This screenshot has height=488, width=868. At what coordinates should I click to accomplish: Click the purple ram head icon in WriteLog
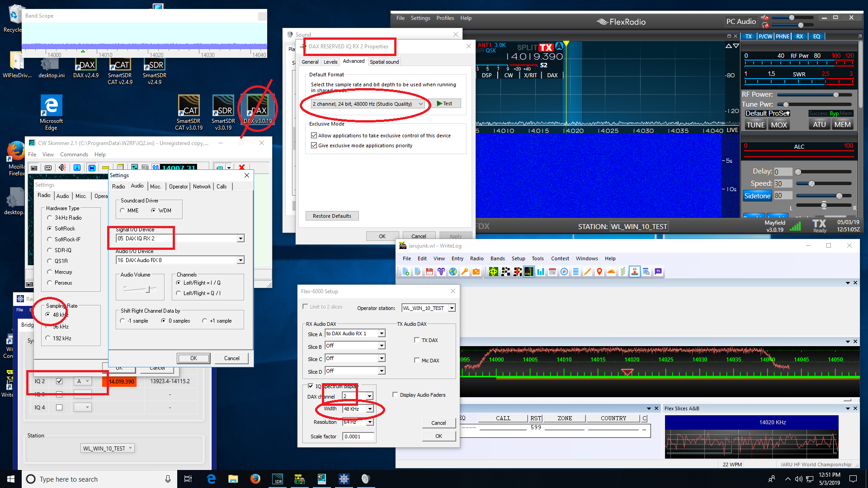click(441, 272)
